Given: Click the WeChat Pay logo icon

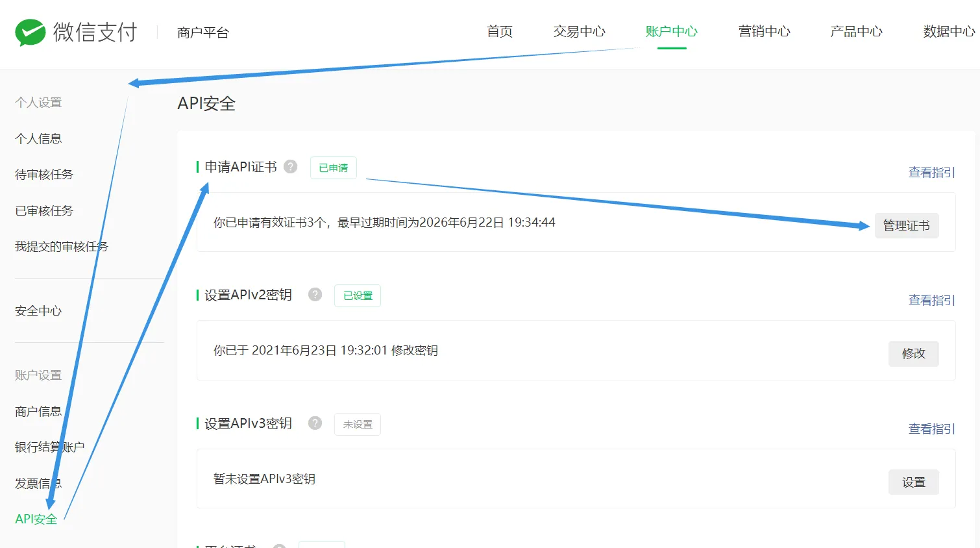Looking at the screenshot, I should tap(31, 32).
